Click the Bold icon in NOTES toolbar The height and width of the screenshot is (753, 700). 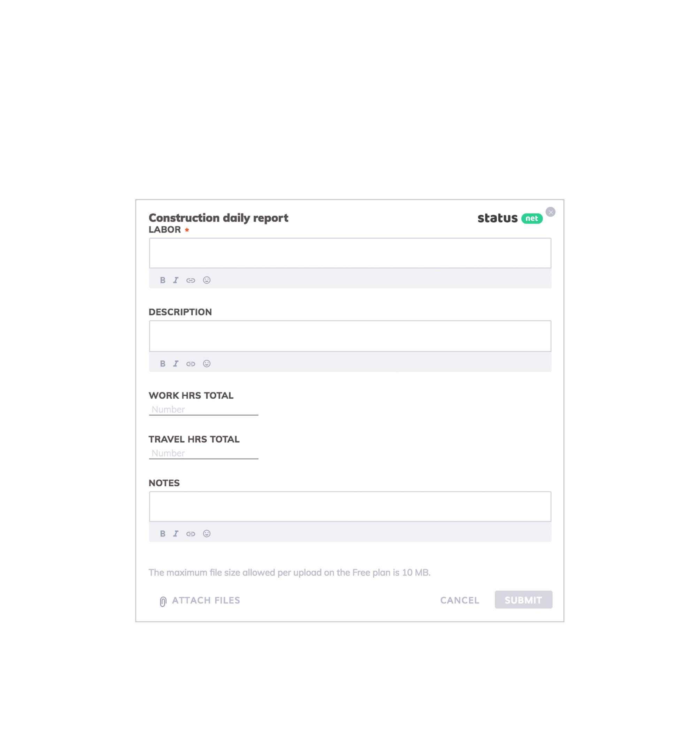point(162,533)
